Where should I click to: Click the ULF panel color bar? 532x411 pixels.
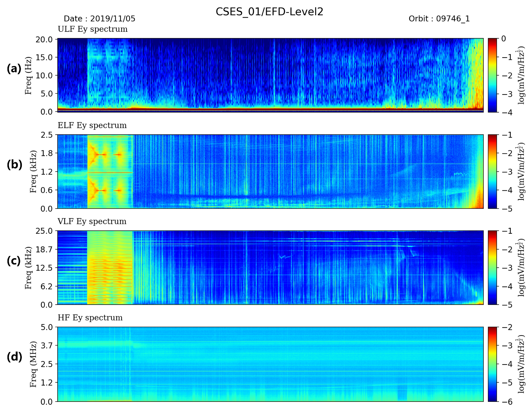(492, 75)
